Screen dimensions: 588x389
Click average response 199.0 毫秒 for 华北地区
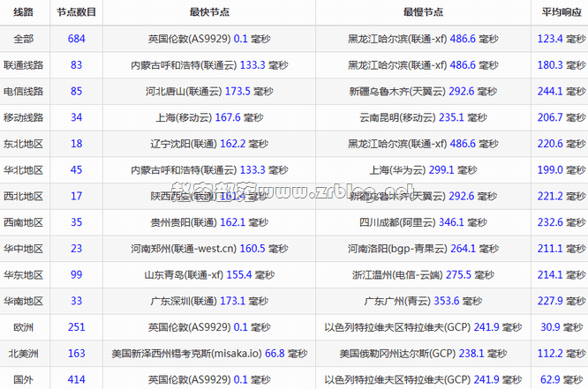(x=562, y=169)
